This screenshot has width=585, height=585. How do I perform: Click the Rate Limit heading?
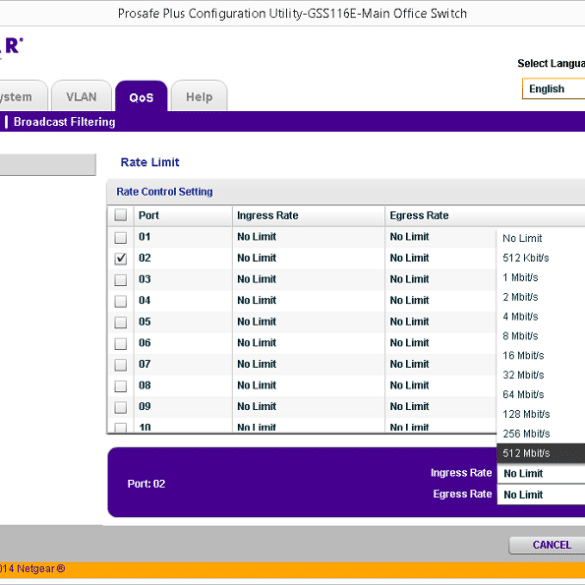(150, 162)
